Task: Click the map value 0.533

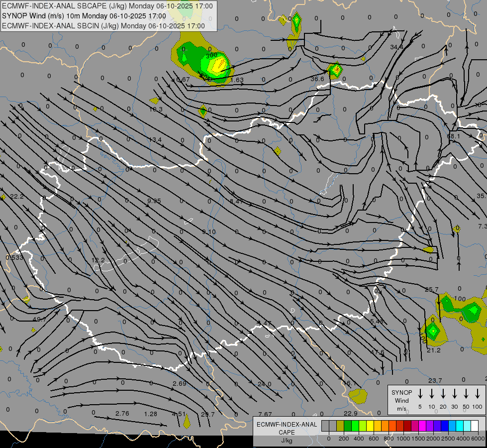Action: click(14, 258)
